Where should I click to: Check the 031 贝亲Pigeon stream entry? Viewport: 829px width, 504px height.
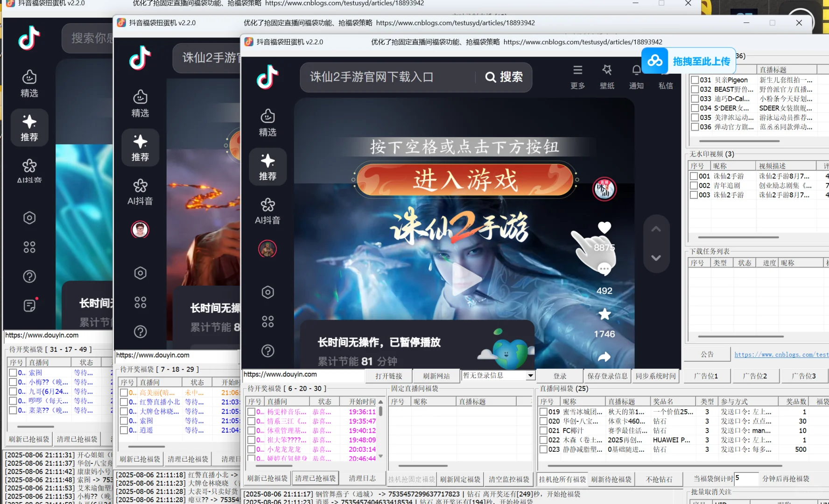coord(695,80)
